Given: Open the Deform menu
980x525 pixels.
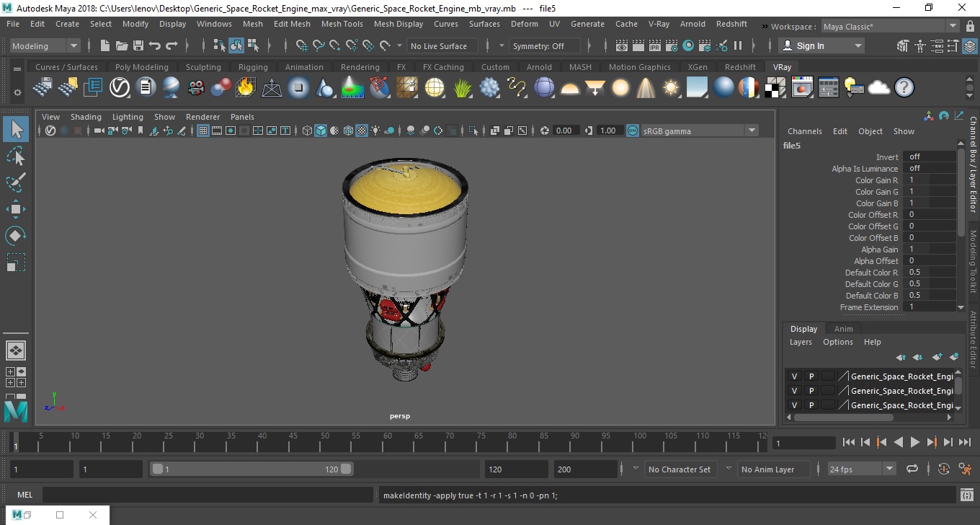Looking at the screenshot, I should pos(524,24).
